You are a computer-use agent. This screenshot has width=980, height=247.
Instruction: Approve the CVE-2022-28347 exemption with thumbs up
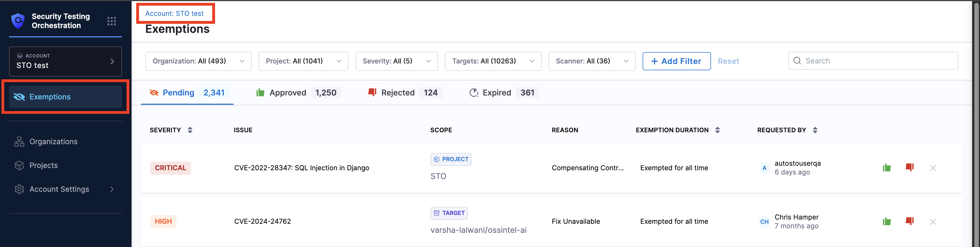[x=886, y=168]
